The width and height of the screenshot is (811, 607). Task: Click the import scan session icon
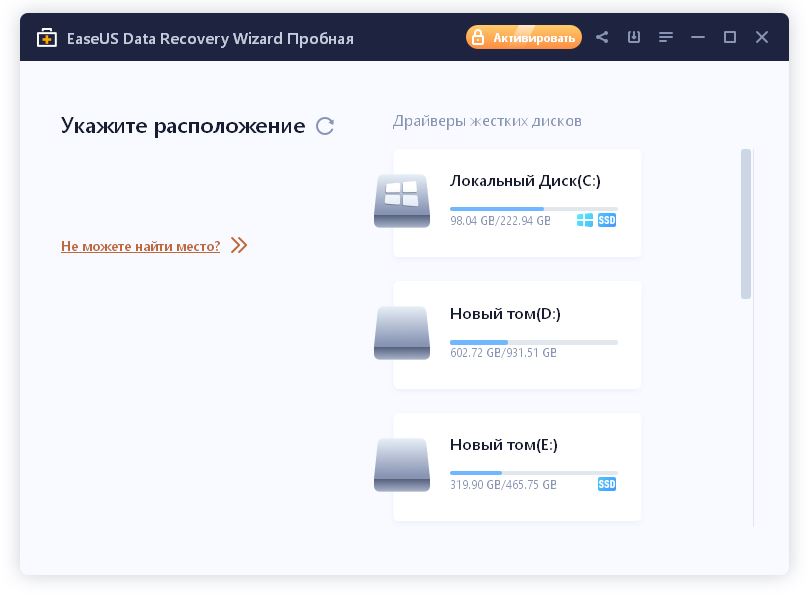tap(634, 37)
